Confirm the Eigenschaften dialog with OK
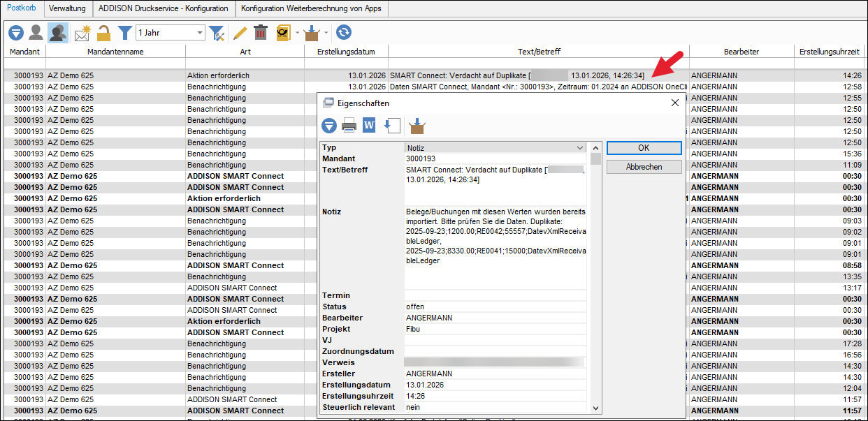868x421 pixels. pyautogui.click(x=644, y=148)
